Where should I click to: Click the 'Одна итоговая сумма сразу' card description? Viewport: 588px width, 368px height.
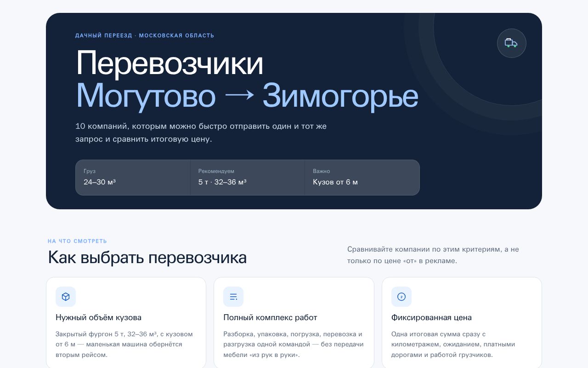(453, 344)
